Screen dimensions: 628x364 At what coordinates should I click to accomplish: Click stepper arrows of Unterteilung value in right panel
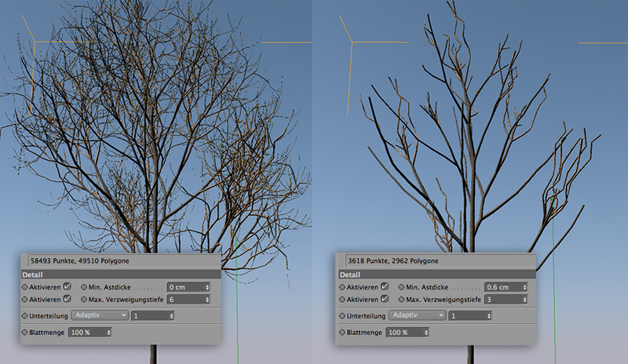[x=488, y=316]
